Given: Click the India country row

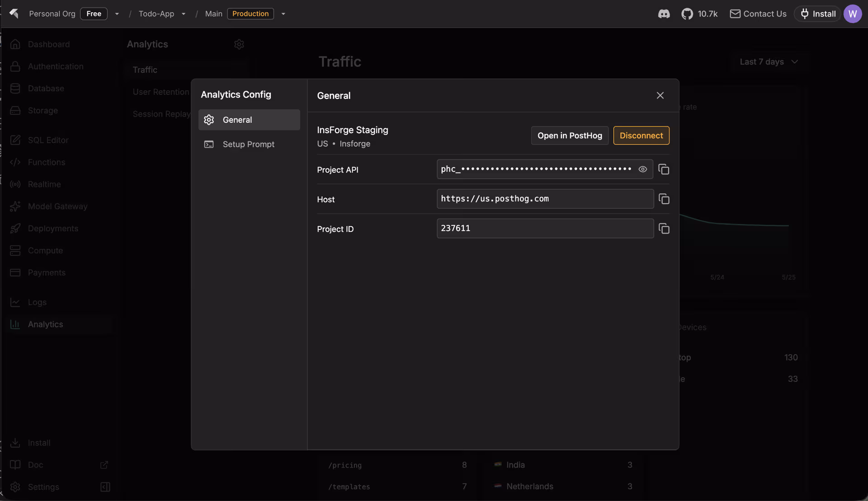Looking at the screenshot, I should [563, 465].
